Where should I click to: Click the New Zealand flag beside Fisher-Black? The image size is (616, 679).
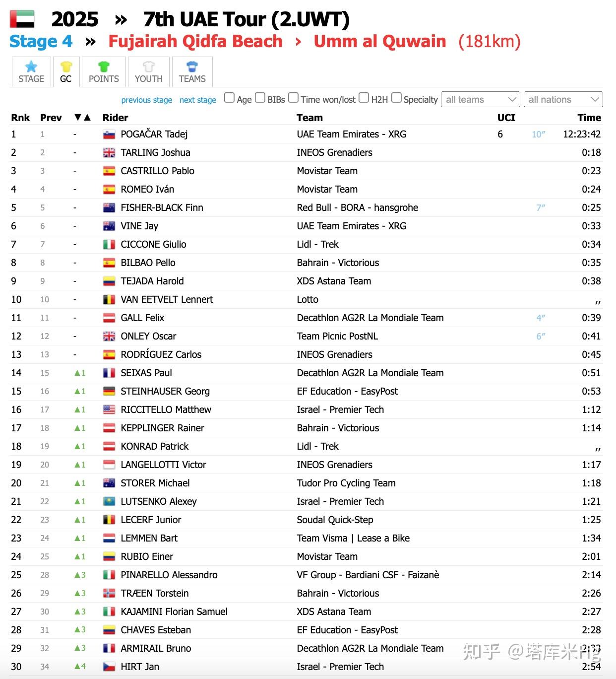click(109, 208)
